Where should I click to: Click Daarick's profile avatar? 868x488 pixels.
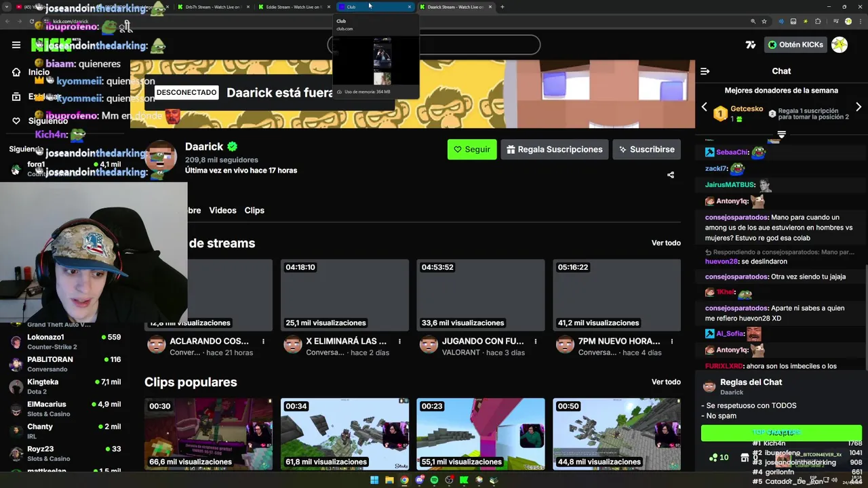(x=161, y=157)
